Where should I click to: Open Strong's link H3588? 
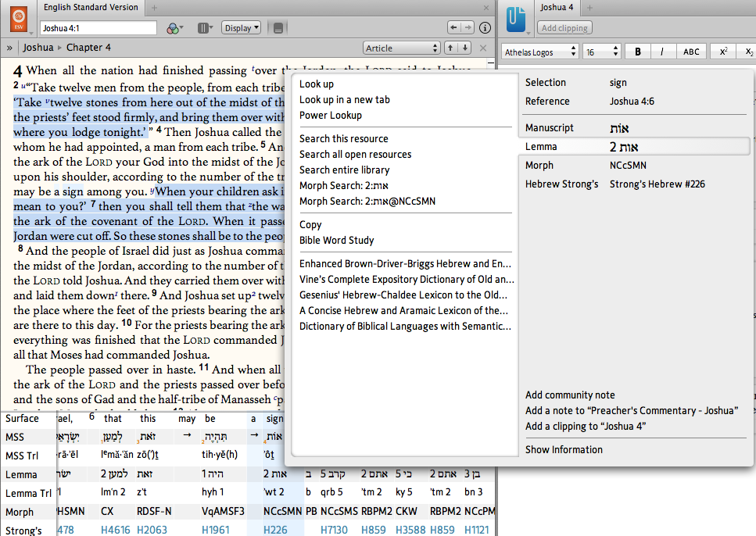pyautogui.click(x=410, y=530)
